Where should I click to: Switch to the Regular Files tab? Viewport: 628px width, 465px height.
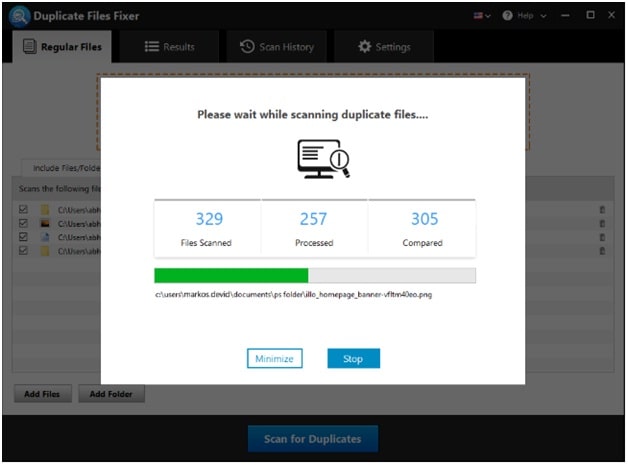pos(62,47)
